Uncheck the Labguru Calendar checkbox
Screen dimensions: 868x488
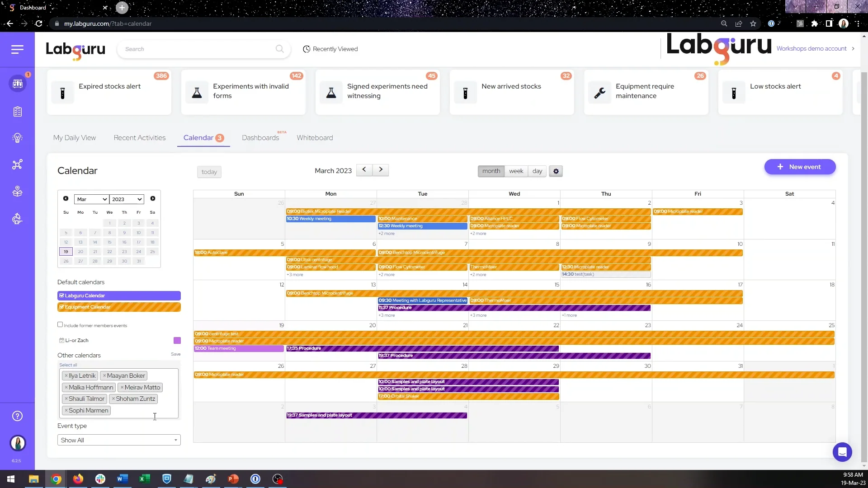point(62,295)
